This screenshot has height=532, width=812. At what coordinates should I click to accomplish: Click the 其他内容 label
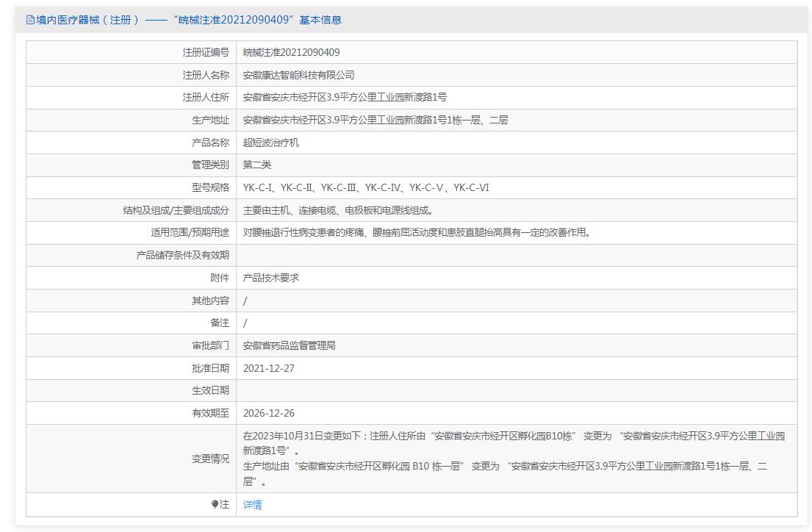[x=210, y=301]
